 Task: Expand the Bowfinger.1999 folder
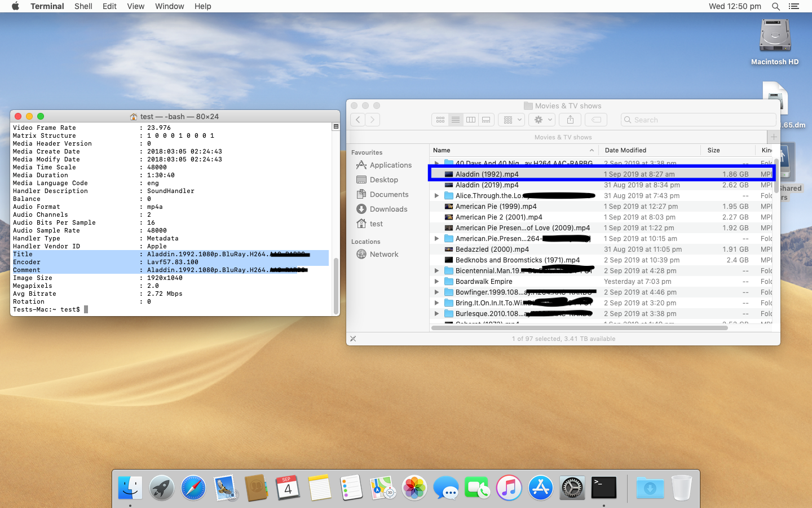(436, 292)
